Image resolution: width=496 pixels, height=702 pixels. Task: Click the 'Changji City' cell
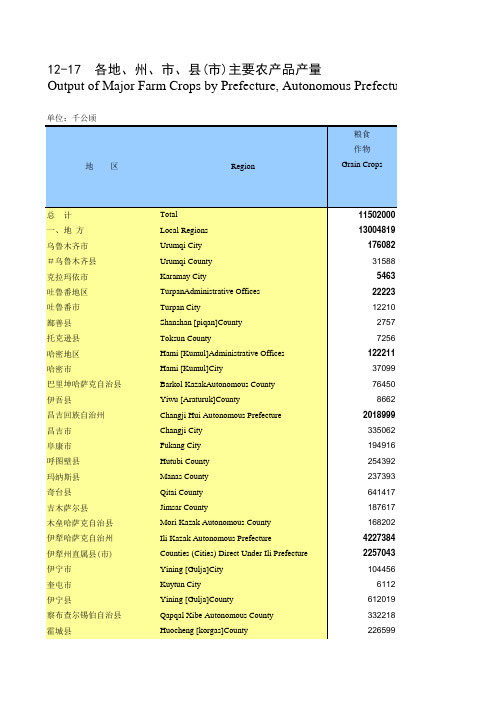181,430
